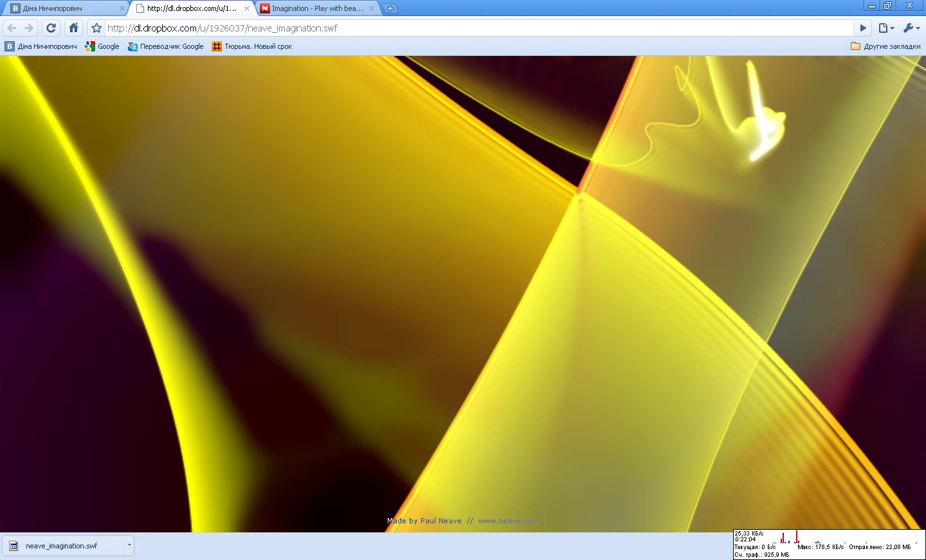
Task: Bookmark this page with the star
Action: coord(96,28)
